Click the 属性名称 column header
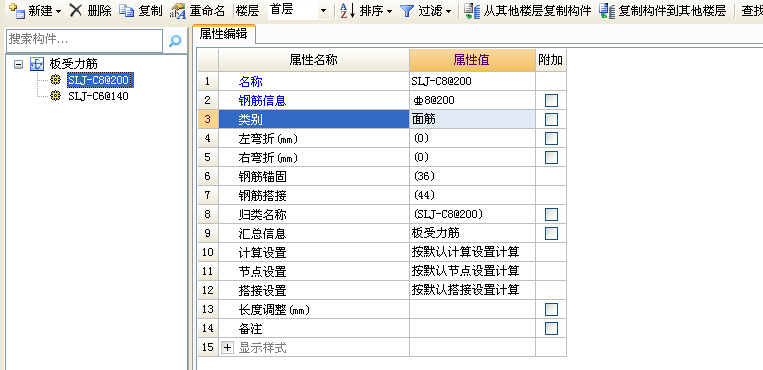Image resolution: width=763 pixels, height=370 pixels. 314,60
